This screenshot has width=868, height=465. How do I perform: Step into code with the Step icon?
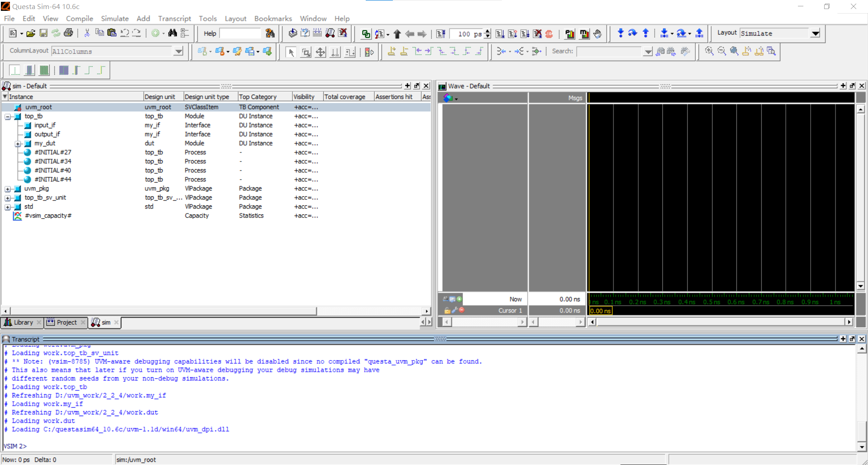621,33
